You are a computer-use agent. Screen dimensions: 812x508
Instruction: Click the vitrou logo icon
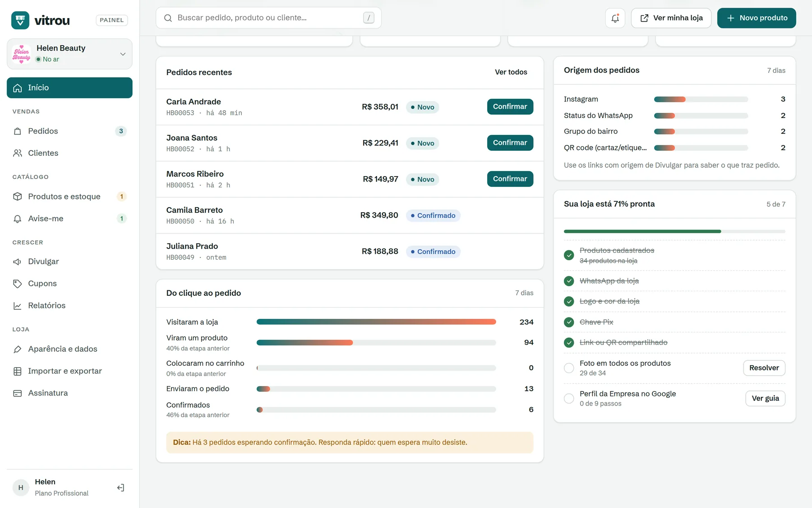[20, 20]
